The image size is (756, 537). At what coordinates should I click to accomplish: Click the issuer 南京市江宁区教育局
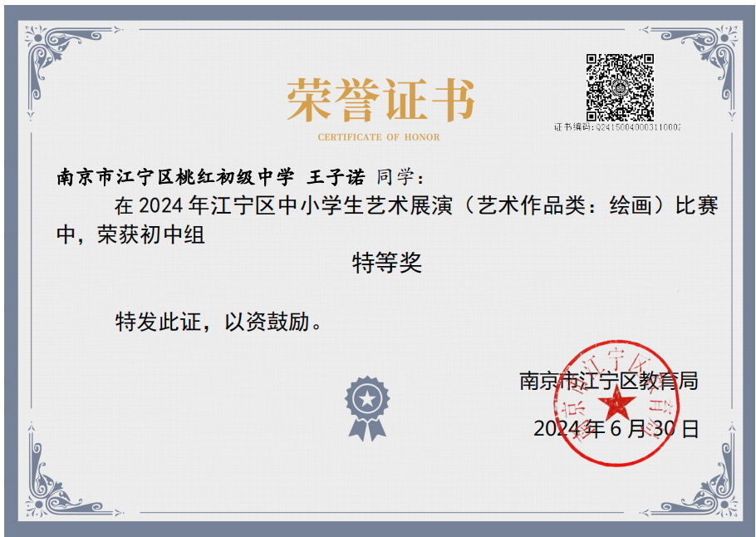pos(608,381)
